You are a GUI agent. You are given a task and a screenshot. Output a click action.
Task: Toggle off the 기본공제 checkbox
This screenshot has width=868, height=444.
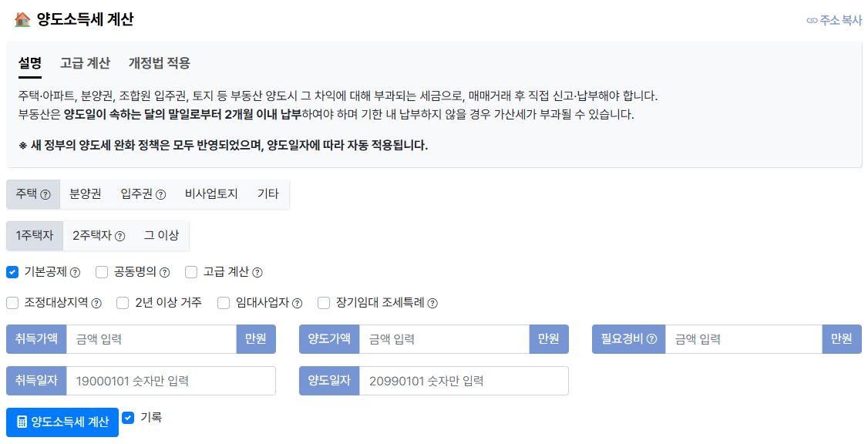click(11, 273)
